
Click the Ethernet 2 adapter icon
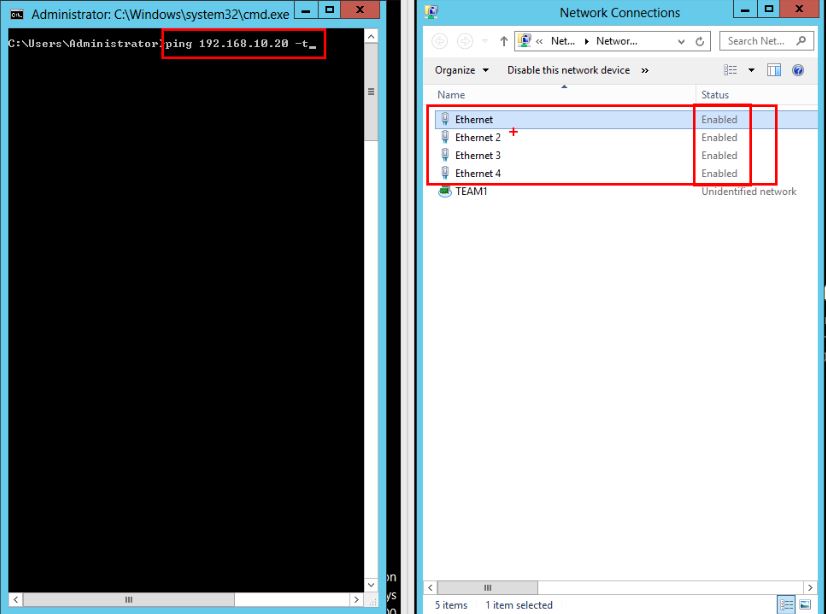click(x=445, y=138)
